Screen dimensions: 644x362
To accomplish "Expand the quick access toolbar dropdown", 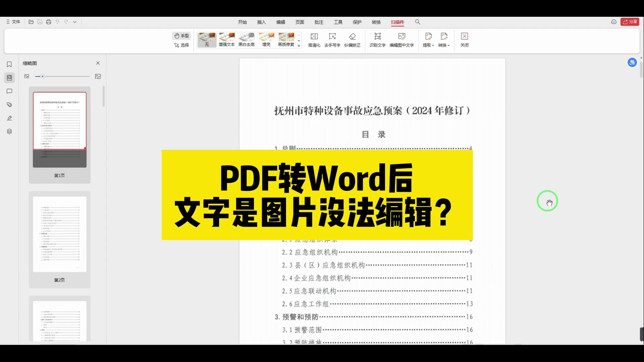I will [x=75, y=22].
